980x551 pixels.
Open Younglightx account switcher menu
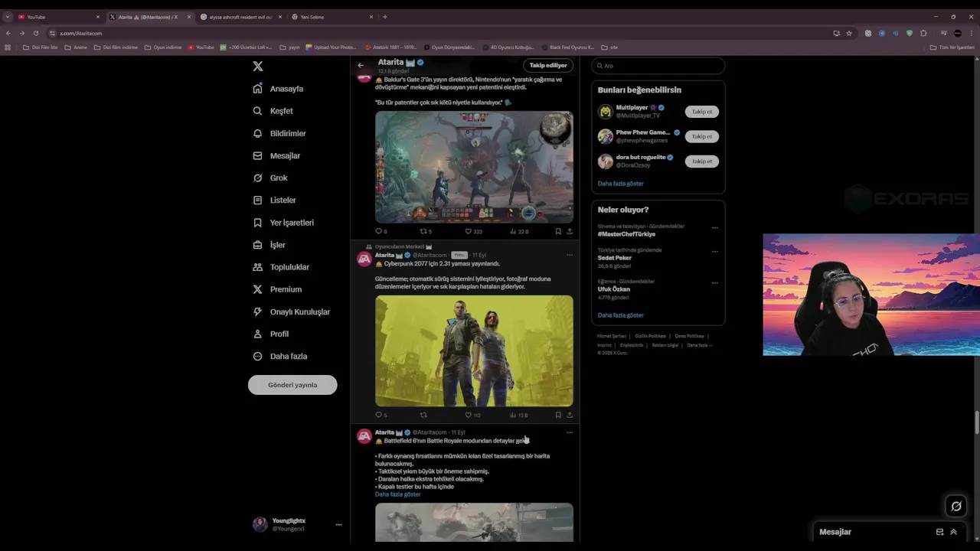(297, 524)
